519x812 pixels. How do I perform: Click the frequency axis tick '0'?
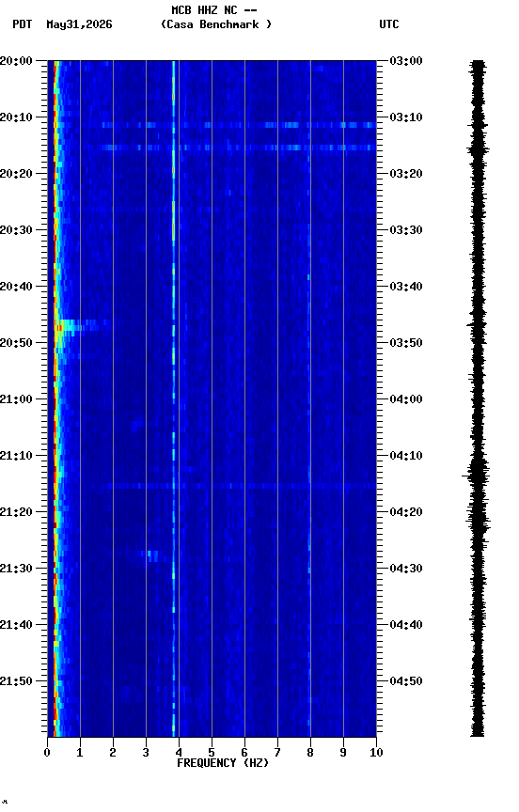click(47, 753)
